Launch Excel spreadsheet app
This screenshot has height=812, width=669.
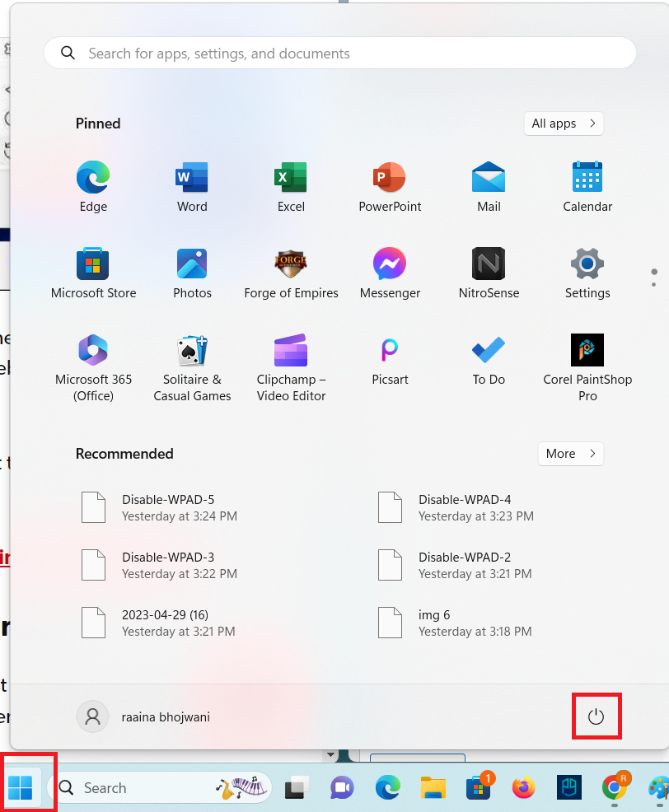click(290, 185)
